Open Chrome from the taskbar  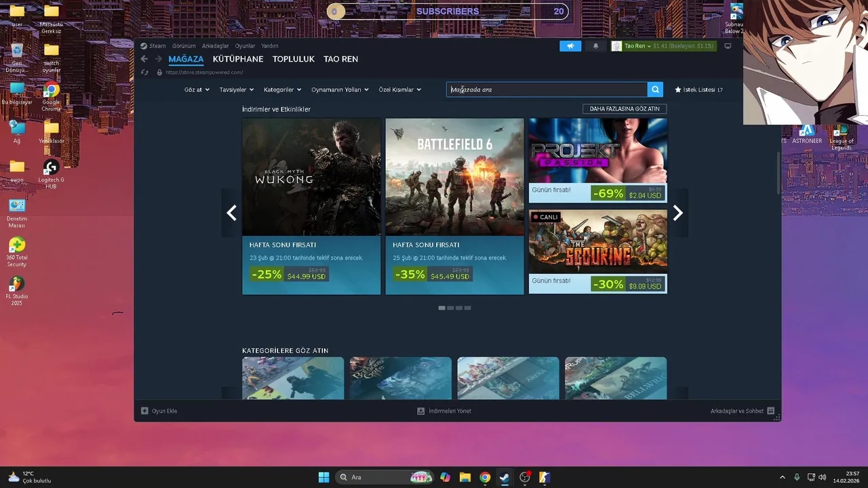pyautogui.click(x=485, y=477)
